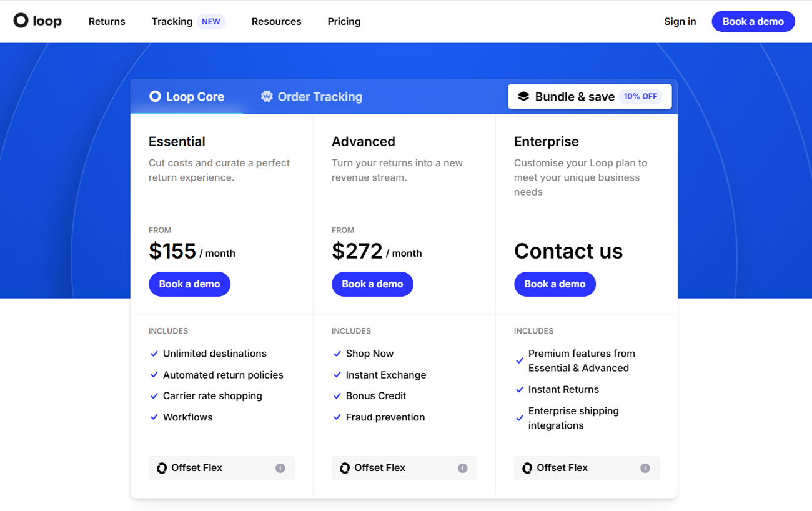Open the info icon on Advanced's Offset Flex

(462, 467)
